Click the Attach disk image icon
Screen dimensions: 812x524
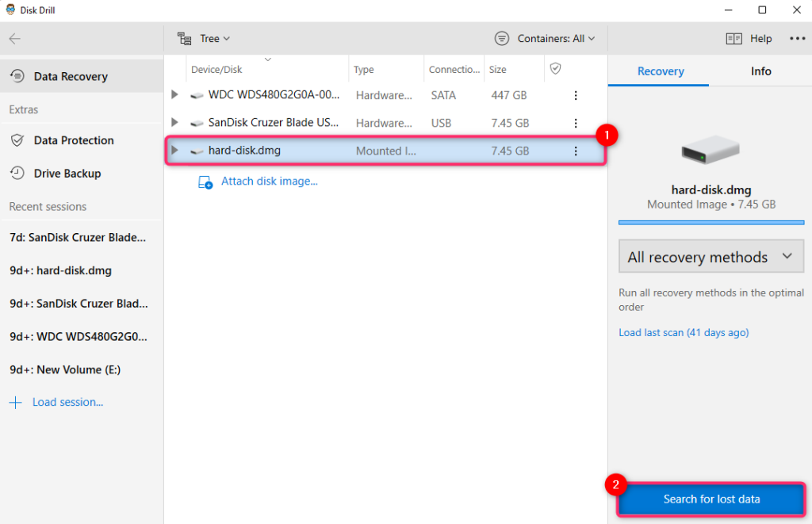tap(205, 181)
